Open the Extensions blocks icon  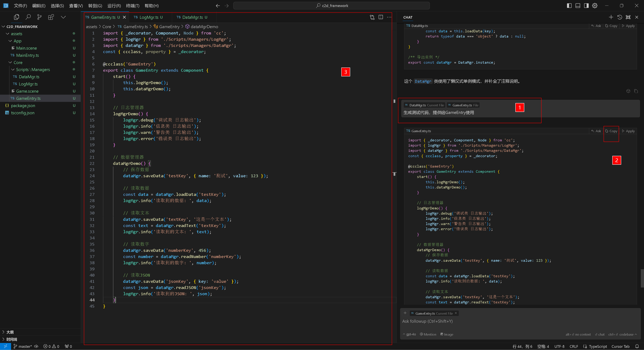tap(51, 17)
